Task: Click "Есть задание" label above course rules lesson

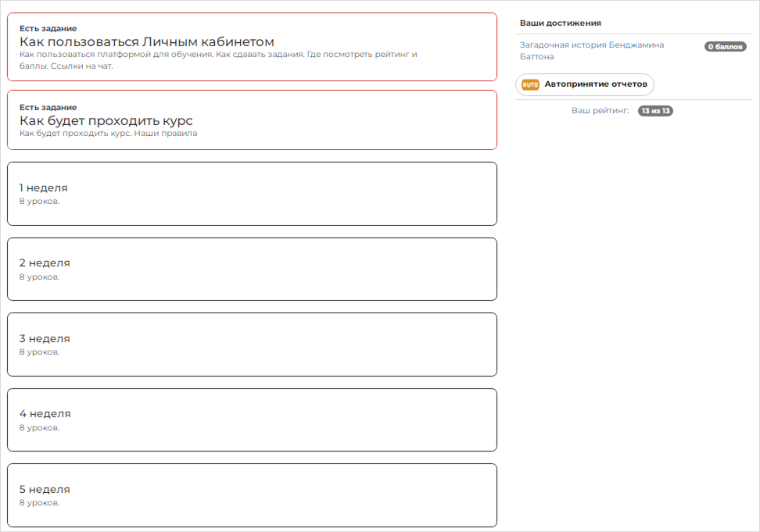Action: click(x=48, y=107)
